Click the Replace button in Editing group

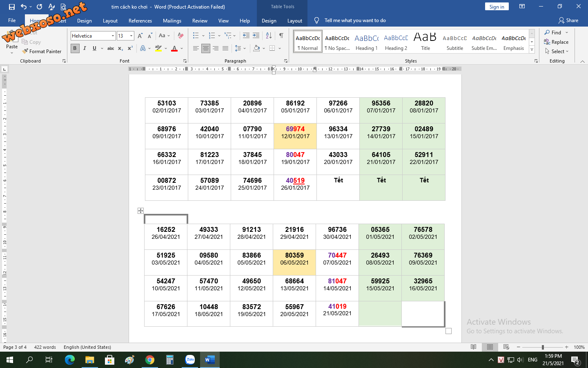556,42
